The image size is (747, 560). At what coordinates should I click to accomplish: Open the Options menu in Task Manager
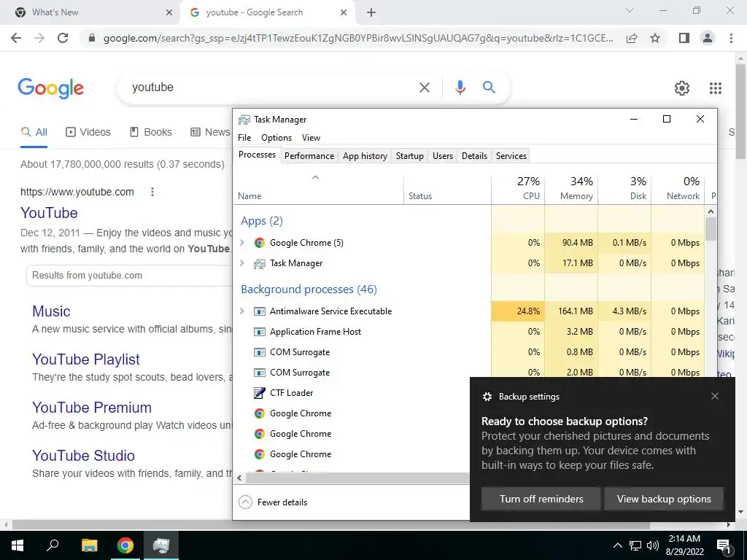[276, 138]
